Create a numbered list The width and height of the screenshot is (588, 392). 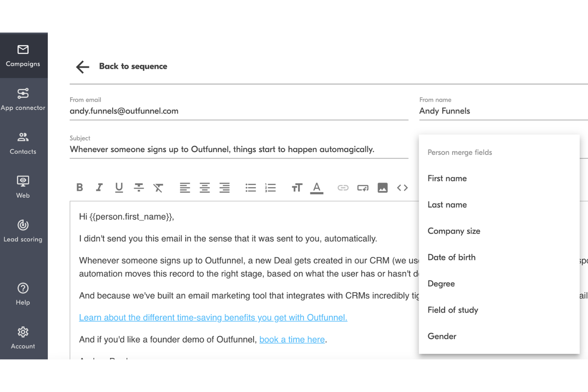coord(271,187)
